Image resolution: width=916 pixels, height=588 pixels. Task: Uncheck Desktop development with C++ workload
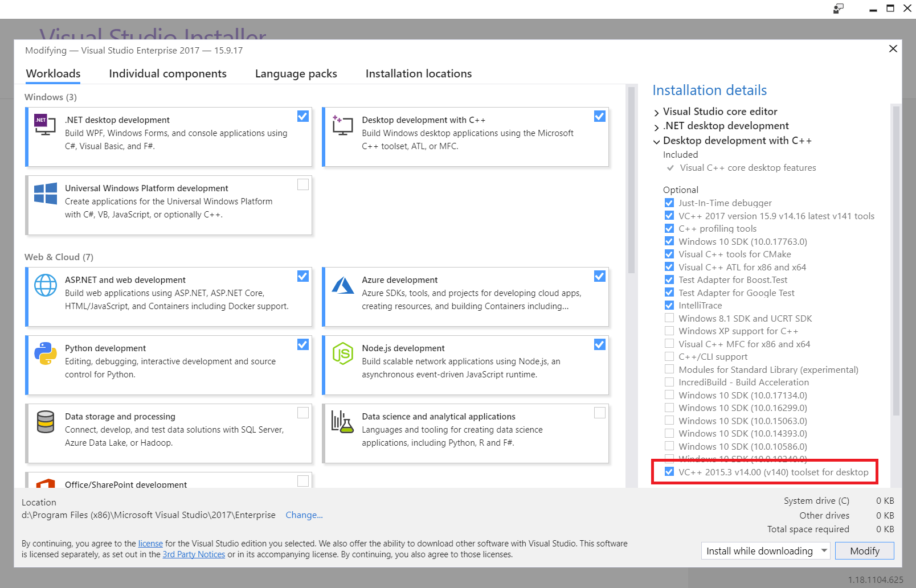point(600,116)
